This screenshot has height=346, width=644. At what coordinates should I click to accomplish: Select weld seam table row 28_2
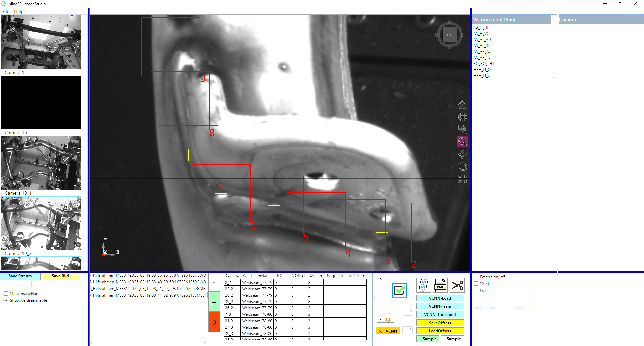click(x=295, y=295)
